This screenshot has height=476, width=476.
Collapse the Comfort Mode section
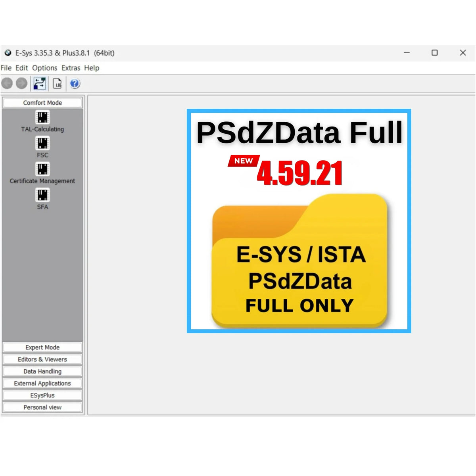pyautogui.click(x=42, y=103)
